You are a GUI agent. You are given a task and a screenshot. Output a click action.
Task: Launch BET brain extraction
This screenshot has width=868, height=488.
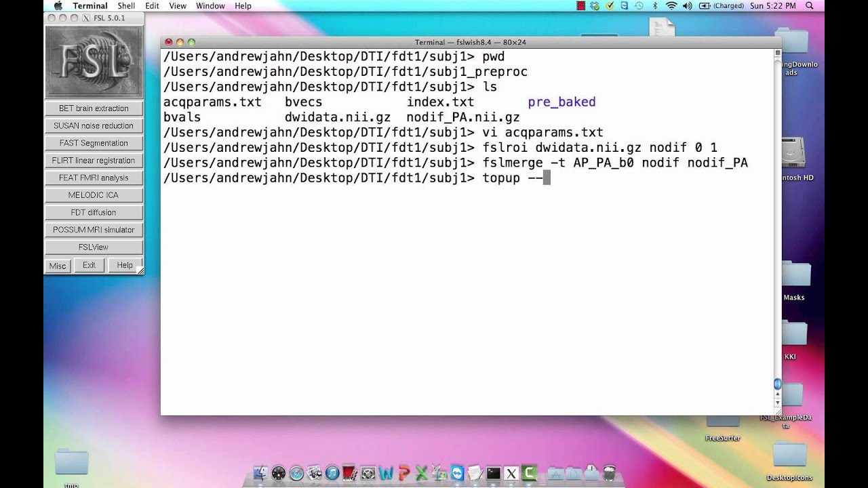[x=94, y=108]
